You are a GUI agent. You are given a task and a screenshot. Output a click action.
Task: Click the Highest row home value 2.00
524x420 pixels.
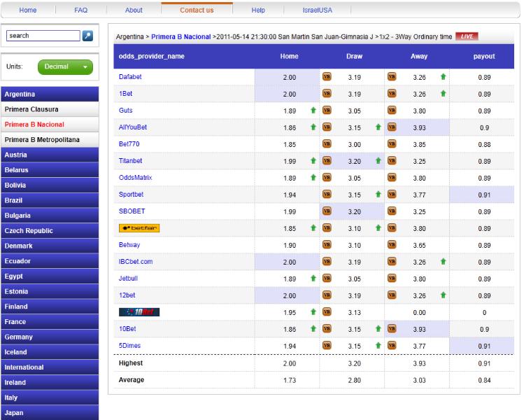click(x=290, y=363)
